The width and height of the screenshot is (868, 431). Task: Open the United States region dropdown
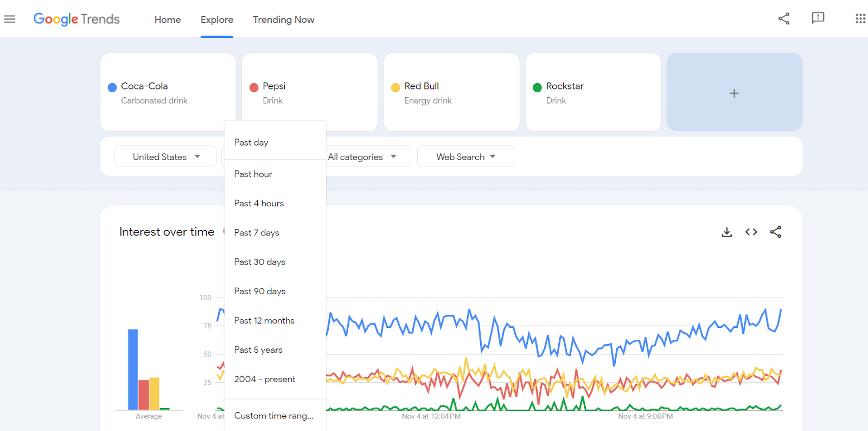165,156
